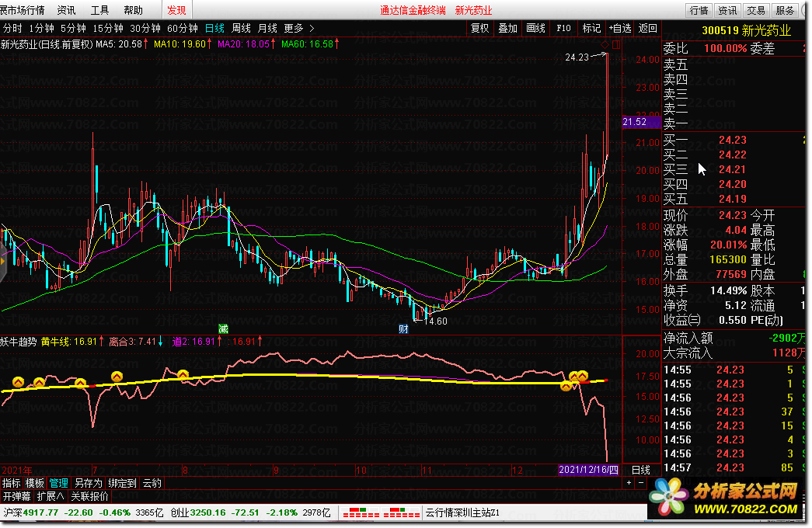Expand the 扩展∧ panel
This screenshot has width=812, height=528.
click(x=51, y=496)
